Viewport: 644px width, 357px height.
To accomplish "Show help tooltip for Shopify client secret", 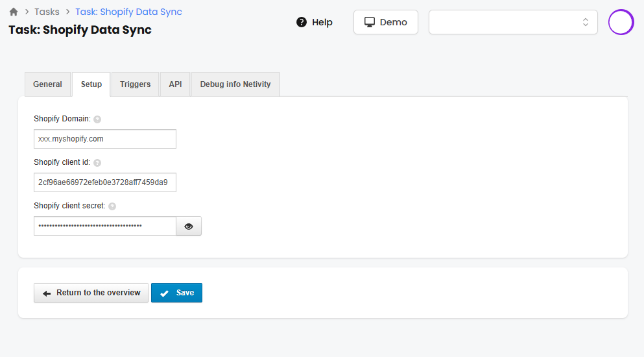I will pos(112,206).
